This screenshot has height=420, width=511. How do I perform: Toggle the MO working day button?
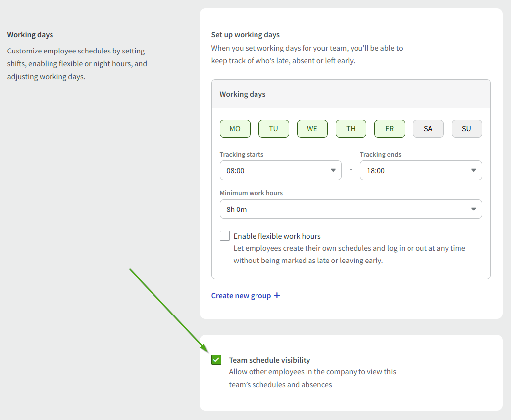coord(235,129)
